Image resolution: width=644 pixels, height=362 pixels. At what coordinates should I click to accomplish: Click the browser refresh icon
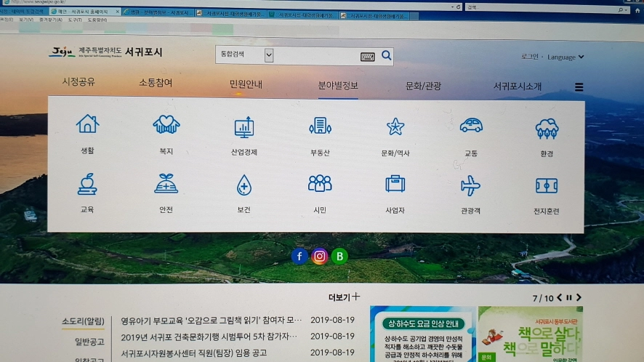(x=459, y=7)
